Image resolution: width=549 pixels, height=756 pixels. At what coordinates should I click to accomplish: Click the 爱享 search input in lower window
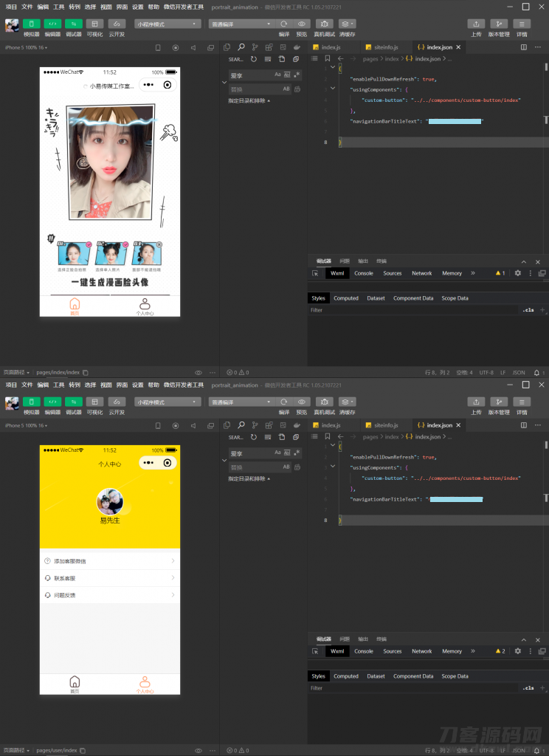(x=251, y=453)
